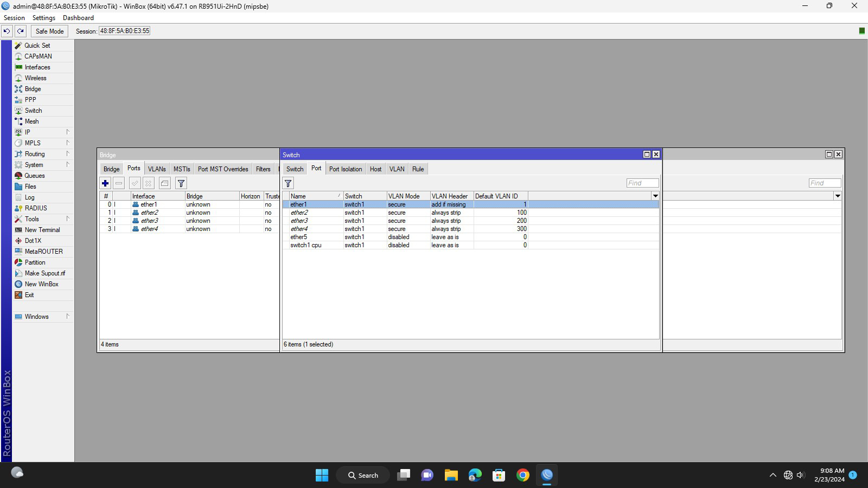Switch to the VLAN tab in Switch window
The image size is (868, 488).
coord(397,169)
